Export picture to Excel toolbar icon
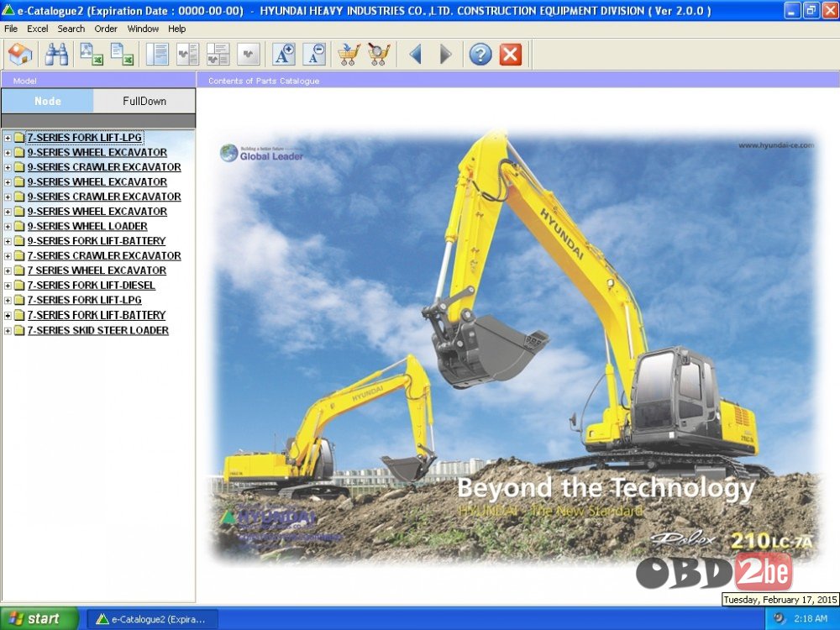Image resolution: width=840 pixels, height=630 pixels. click(91, 54)
